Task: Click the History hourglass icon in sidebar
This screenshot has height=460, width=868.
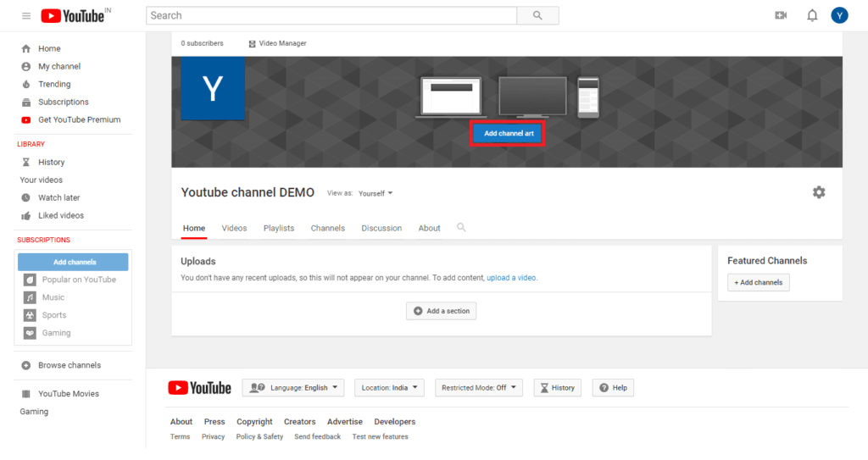Action: (x=26, y=162)
